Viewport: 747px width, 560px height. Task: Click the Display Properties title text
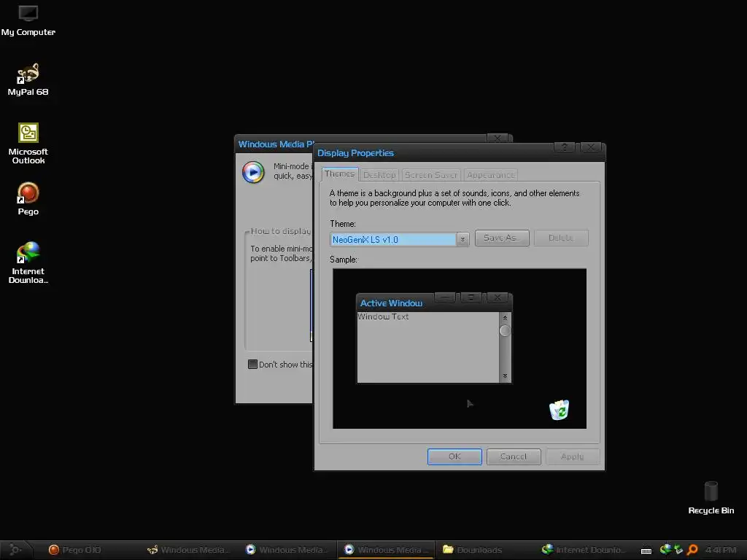tap(355, 153)
